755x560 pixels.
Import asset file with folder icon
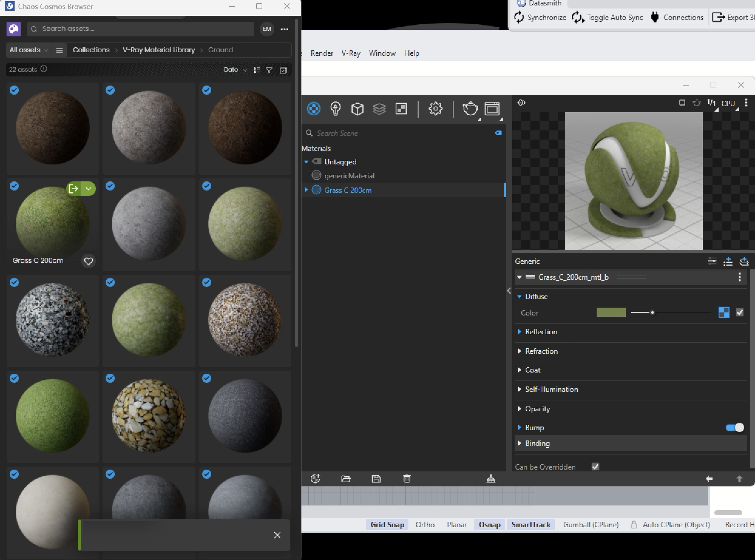point(346,479)
